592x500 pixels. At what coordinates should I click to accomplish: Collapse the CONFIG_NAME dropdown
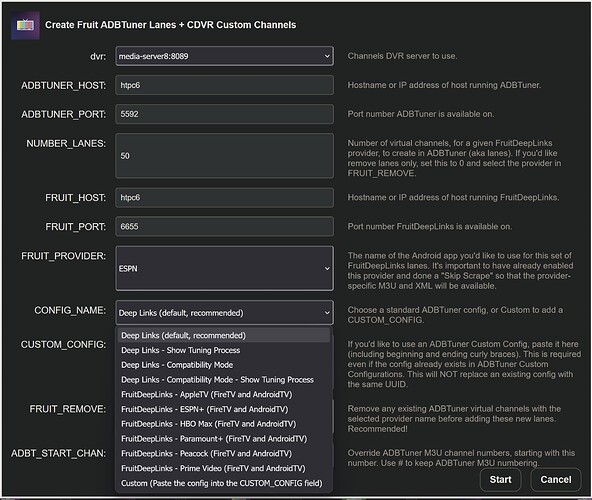pos(224,313)
